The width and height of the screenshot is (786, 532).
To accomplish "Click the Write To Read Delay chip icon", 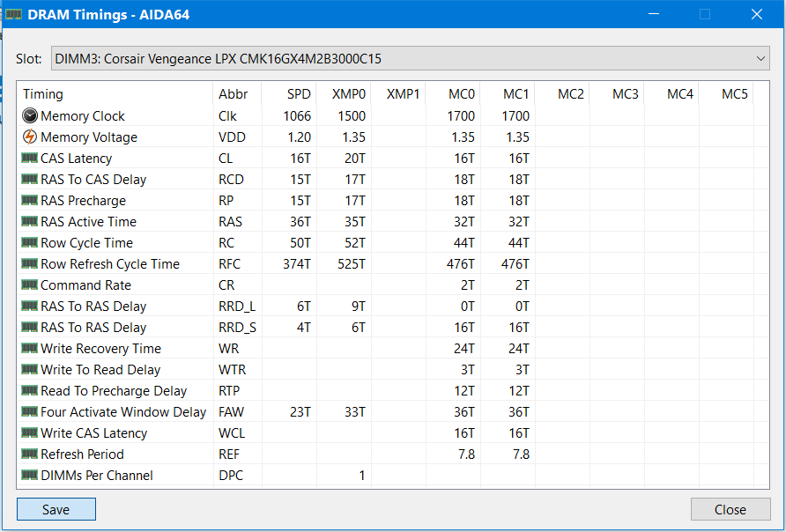I will [x=30, y=369].
